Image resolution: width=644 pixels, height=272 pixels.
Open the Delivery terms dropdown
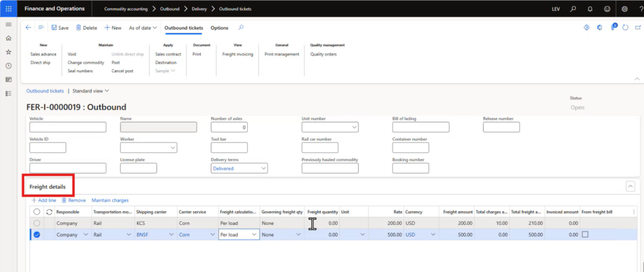pyautogui.click(x=263, y=168)
